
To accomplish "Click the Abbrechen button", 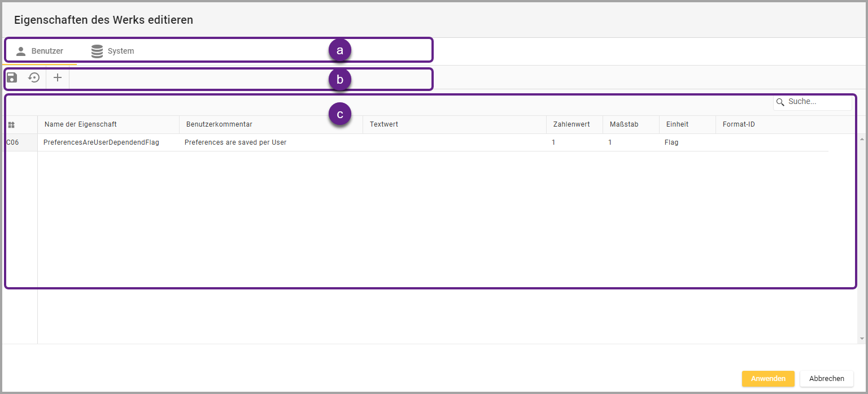I will (826, 379).
